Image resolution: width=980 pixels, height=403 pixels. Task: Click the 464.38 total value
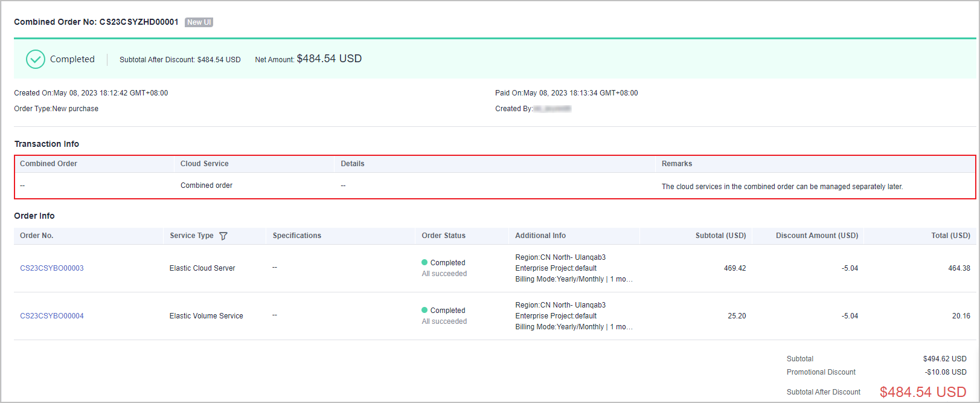[959, 268]
